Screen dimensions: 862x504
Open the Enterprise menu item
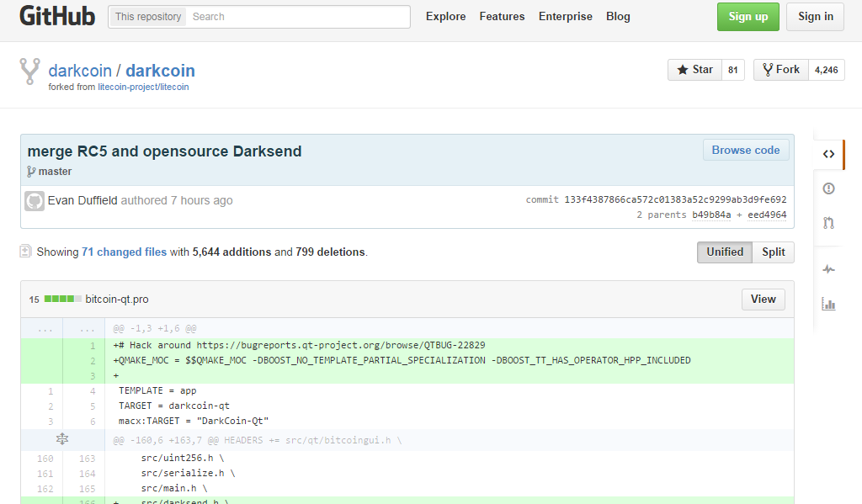[x=566, y=17]
